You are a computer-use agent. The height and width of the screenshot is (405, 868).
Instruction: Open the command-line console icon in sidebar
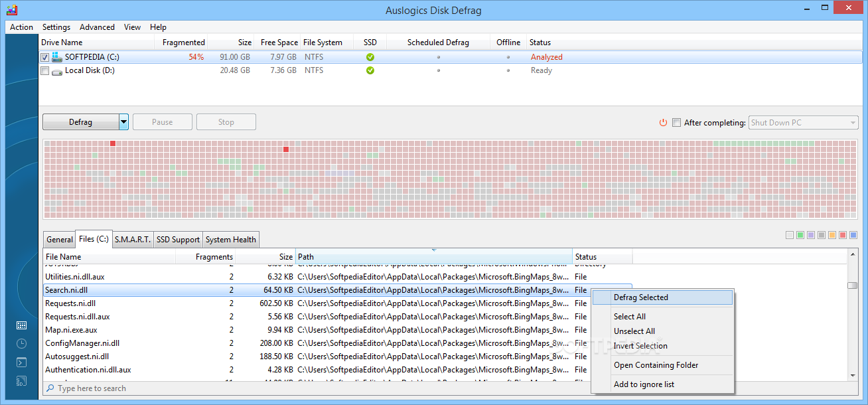[x=21, y=363]
